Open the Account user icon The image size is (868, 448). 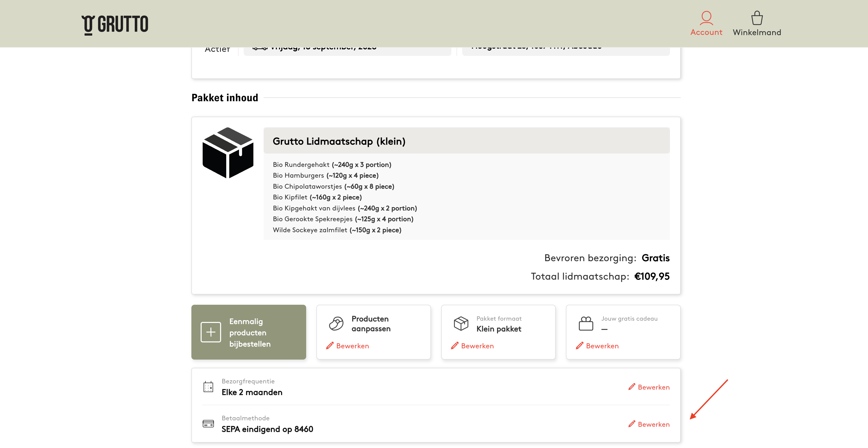tap(706, 18)
